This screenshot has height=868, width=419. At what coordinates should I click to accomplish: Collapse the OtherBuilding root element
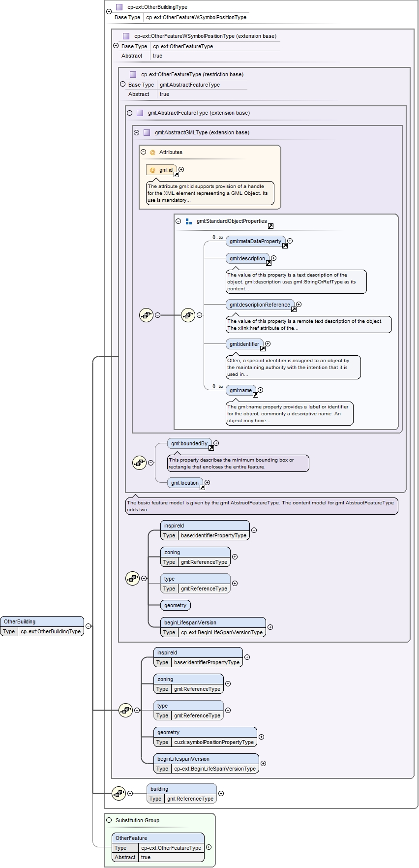pyautogui.click(x=88, y=626)
